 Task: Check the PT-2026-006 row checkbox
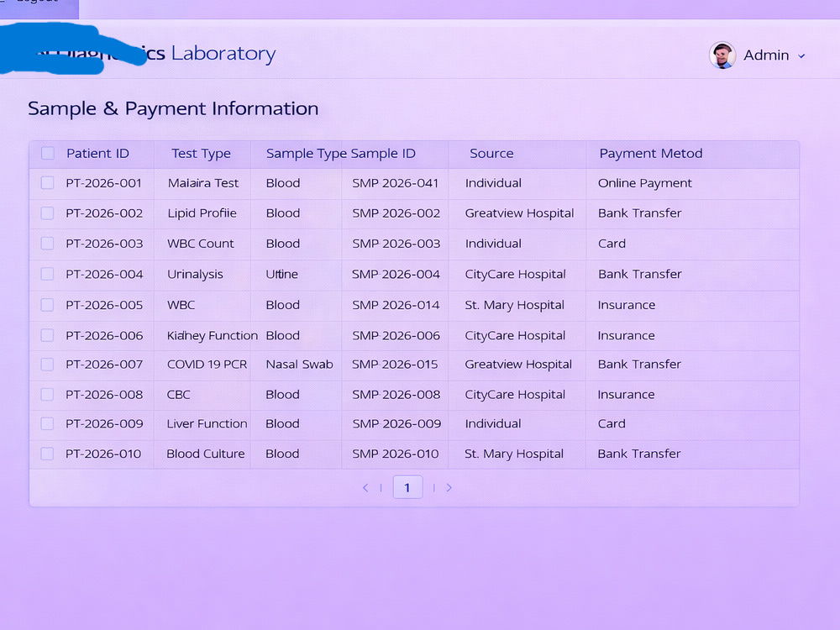pos(48,335)
